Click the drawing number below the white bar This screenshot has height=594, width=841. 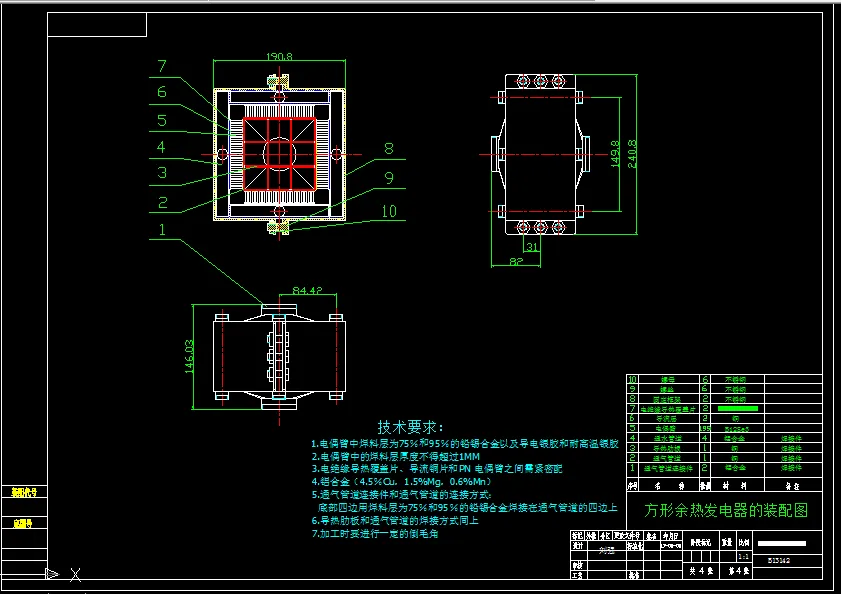coord(778,560)
